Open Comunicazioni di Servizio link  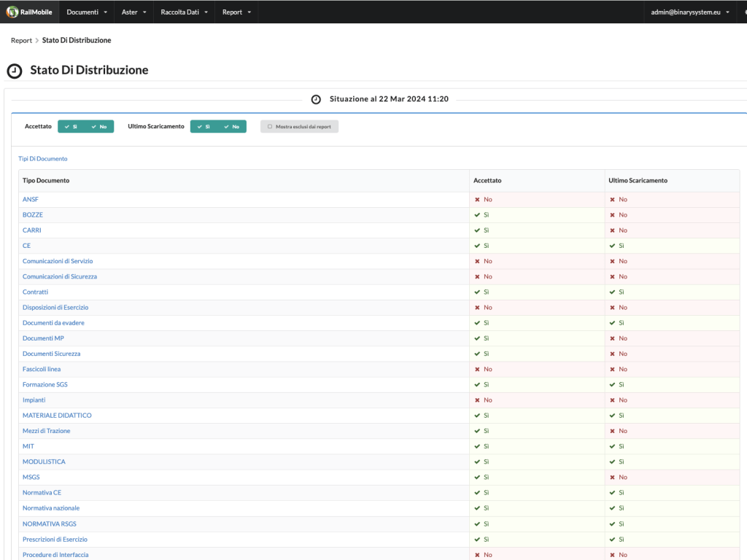click(x=58, y=261)
